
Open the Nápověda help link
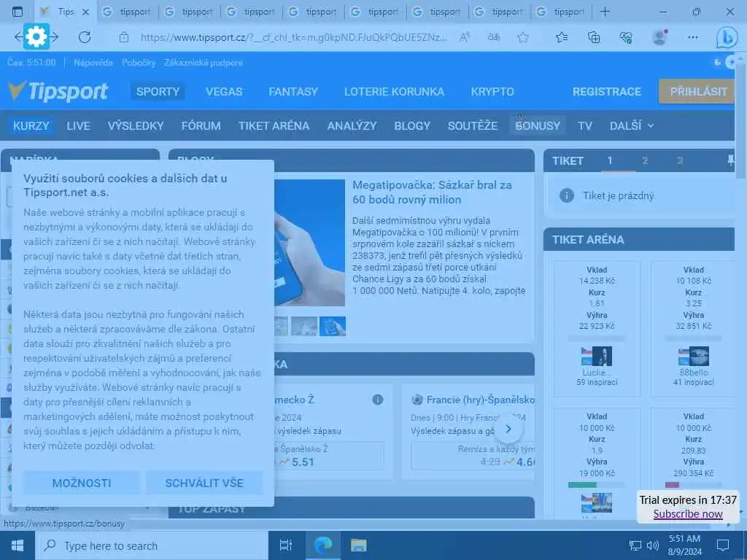(93, 63)
